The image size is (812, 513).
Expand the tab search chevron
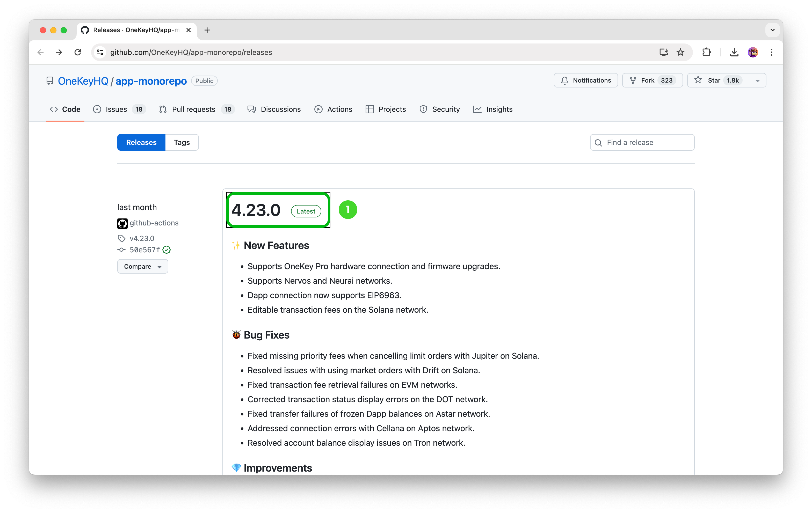coord(773,30)
